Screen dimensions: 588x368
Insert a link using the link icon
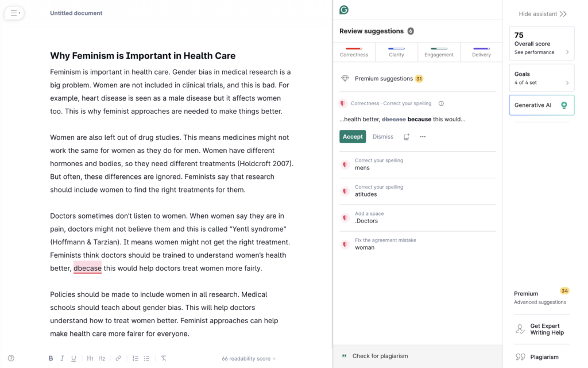118,358
